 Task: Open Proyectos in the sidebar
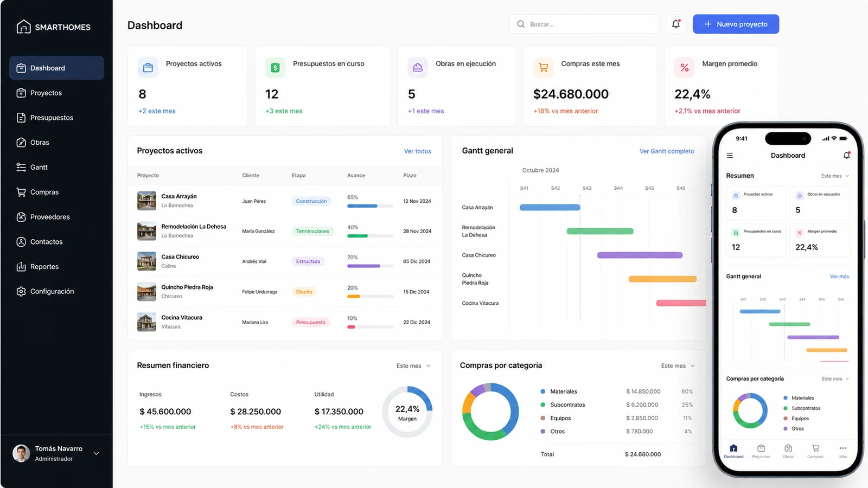coord(56,93)
